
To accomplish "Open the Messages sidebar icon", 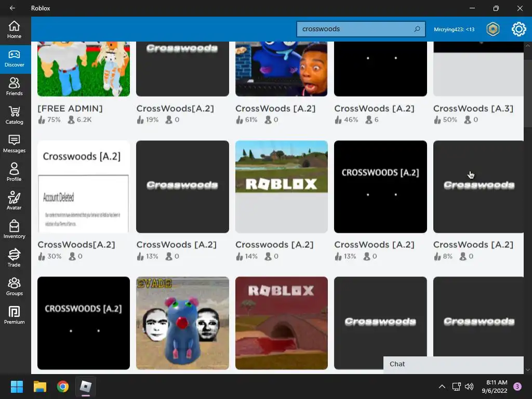I will [14, 144].
